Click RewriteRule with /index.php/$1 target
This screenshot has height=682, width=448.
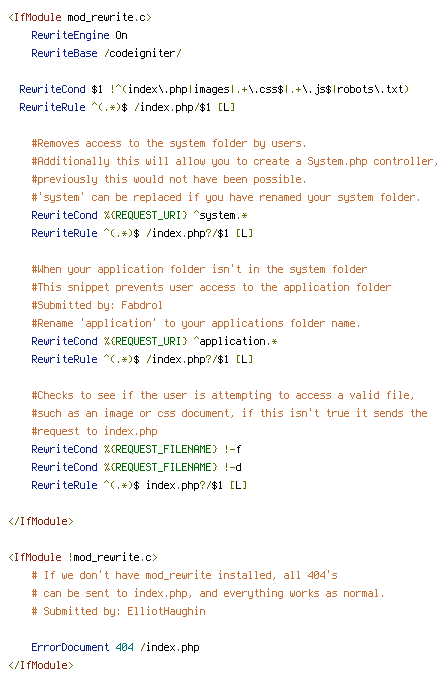click(127, 107)
